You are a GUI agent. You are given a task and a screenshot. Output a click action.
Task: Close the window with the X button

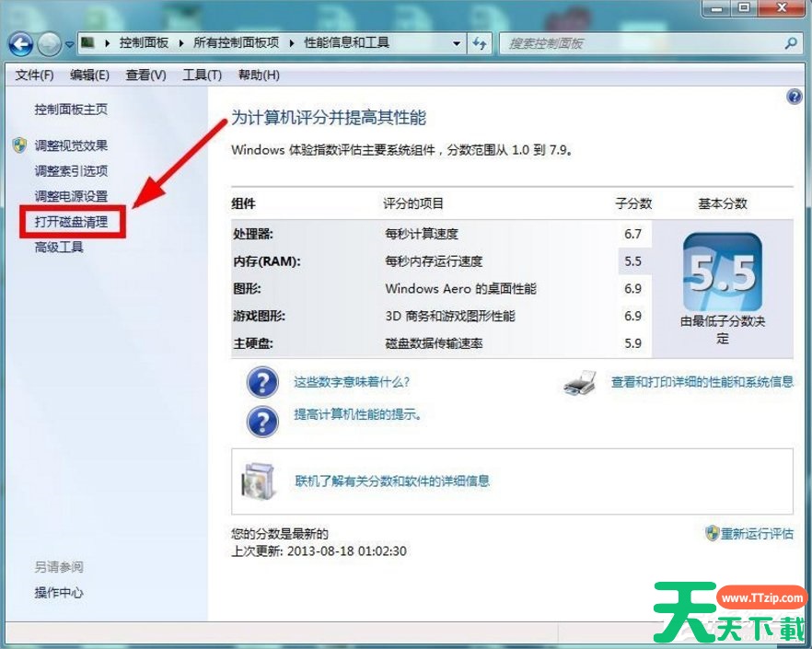click(782, 8)
